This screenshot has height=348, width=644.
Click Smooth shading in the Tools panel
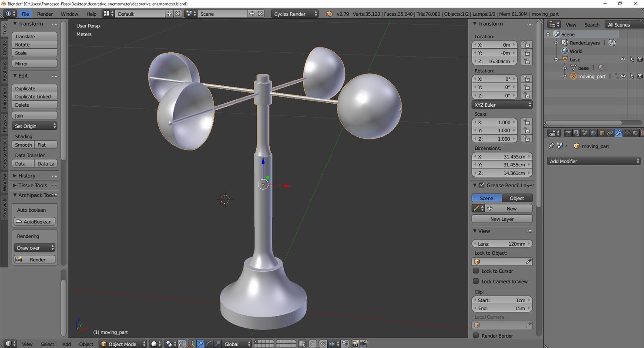(x=23, y=145)
